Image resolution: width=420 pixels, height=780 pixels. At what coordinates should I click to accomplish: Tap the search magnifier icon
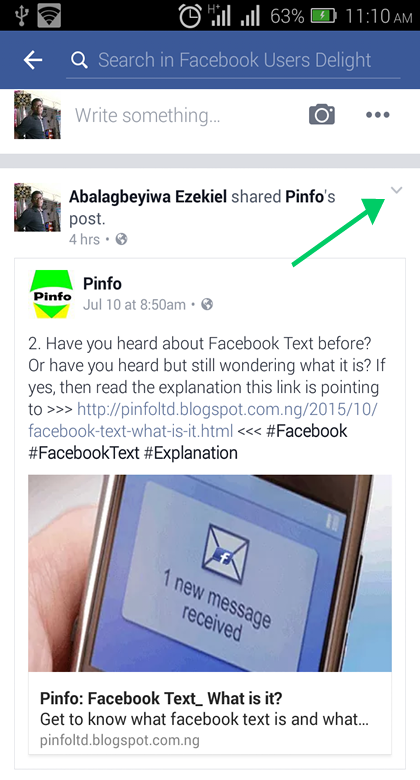(x=79, y=60)
